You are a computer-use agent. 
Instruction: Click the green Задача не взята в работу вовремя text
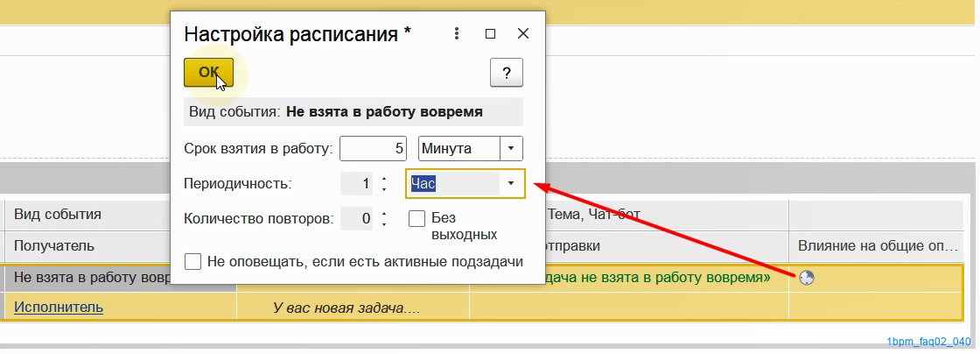point(658,277)
